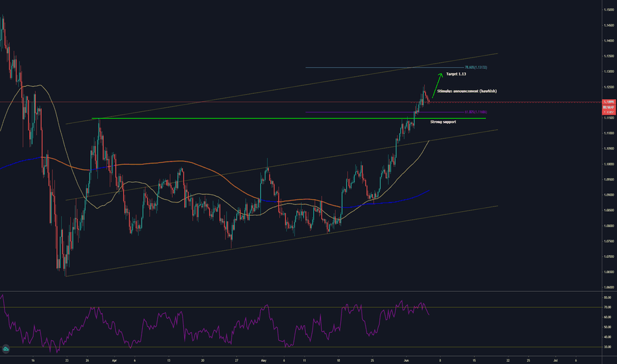
Task: Click the 1.13000 price axis label
Action: [609, 71]
